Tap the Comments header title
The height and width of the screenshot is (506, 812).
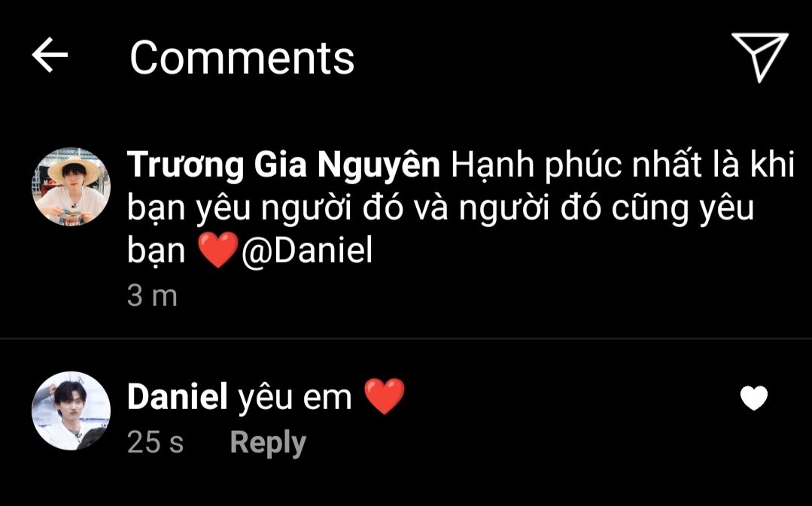coord(242,58)
